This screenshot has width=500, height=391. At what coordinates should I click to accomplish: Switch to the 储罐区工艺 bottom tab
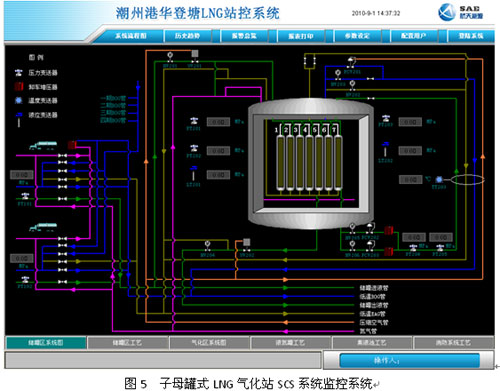pos(127,342)
